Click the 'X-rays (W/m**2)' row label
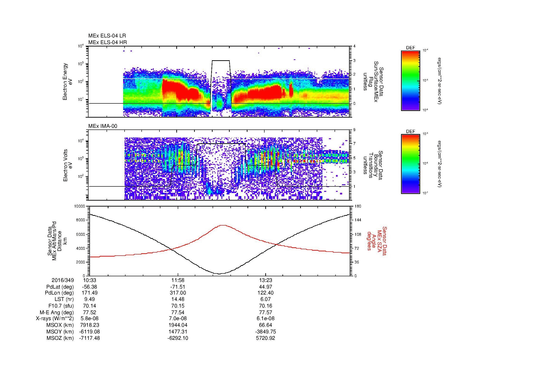Image resolution: width=555 pixels, height=392 pixels. click(x=55, y=319)
